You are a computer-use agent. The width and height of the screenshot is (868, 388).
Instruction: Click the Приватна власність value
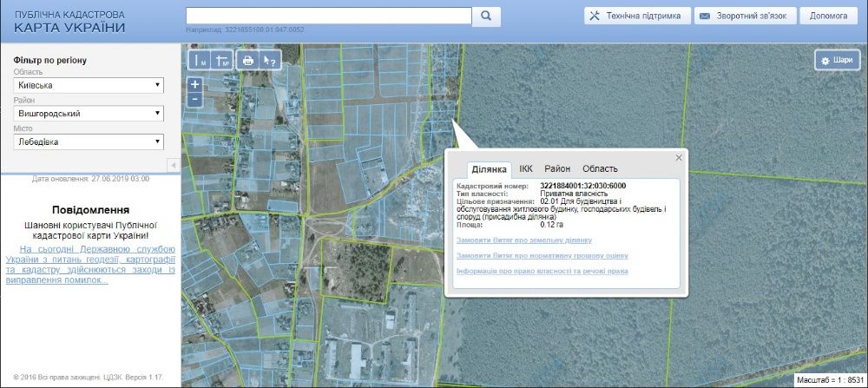(574, 194)
